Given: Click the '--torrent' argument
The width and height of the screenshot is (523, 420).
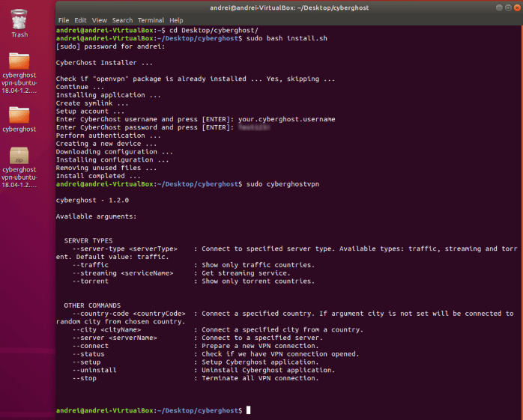Looking at the screenshot, I should (x=91, y=281).
